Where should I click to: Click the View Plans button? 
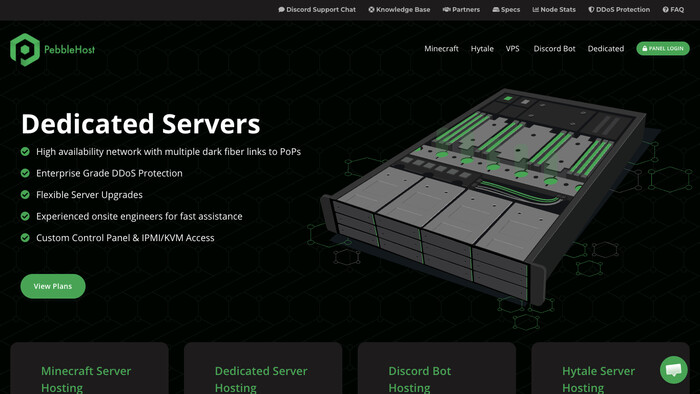(x=53, y=286)
